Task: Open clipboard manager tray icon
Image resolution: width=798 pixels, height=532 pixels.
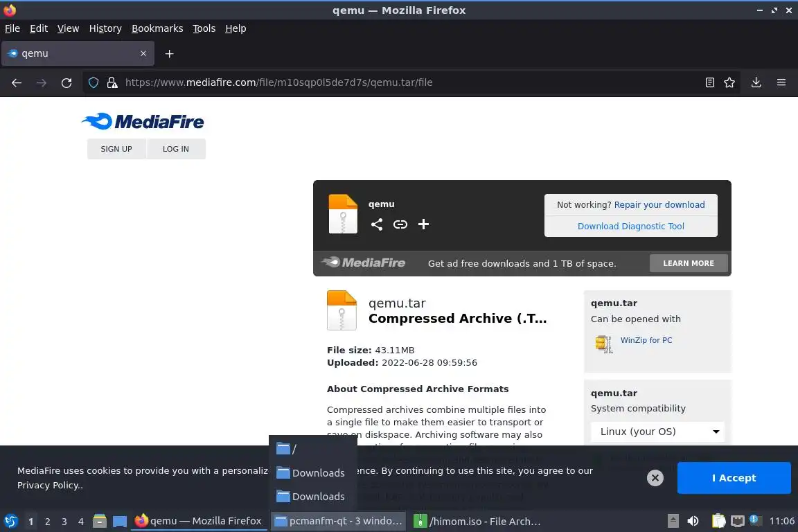Action: tap(718, 521)
